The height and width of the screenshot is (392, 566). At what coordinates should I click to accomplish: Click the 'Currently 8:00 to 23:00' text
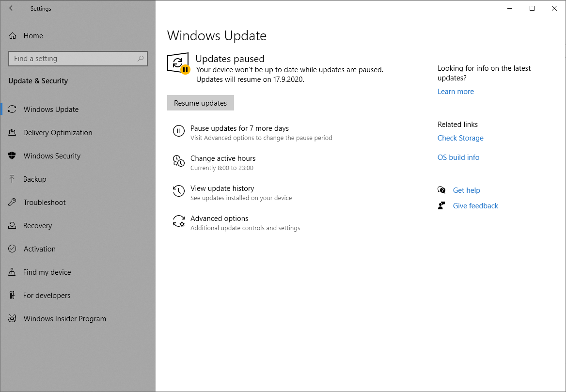point(221,168)
